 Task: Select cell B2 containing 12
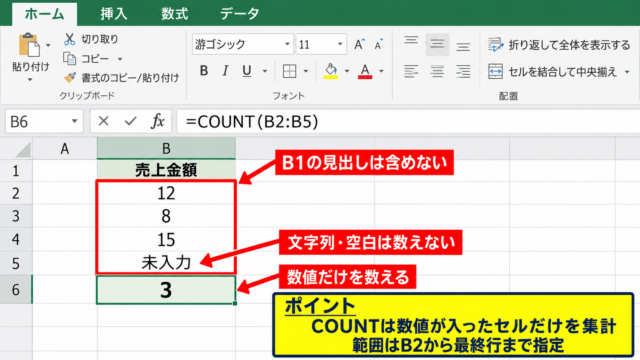point(166,193)
